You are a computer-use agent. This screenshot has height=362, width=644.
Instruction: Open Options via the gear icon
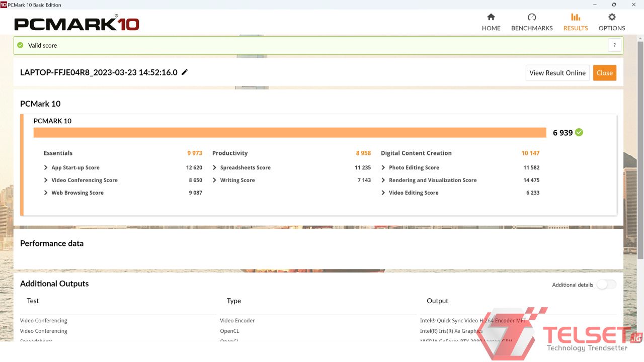(612, 17)
